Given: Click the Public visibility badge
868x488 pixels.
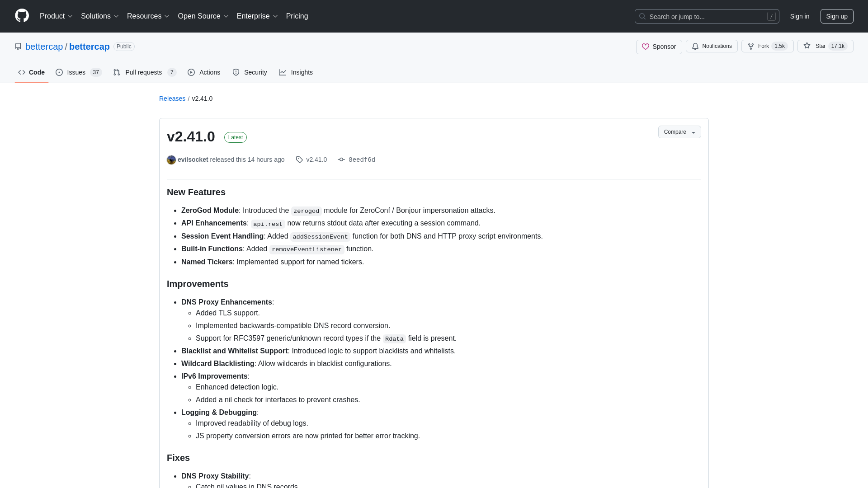Looking at the screenshot, I should (x=124, y=47).
